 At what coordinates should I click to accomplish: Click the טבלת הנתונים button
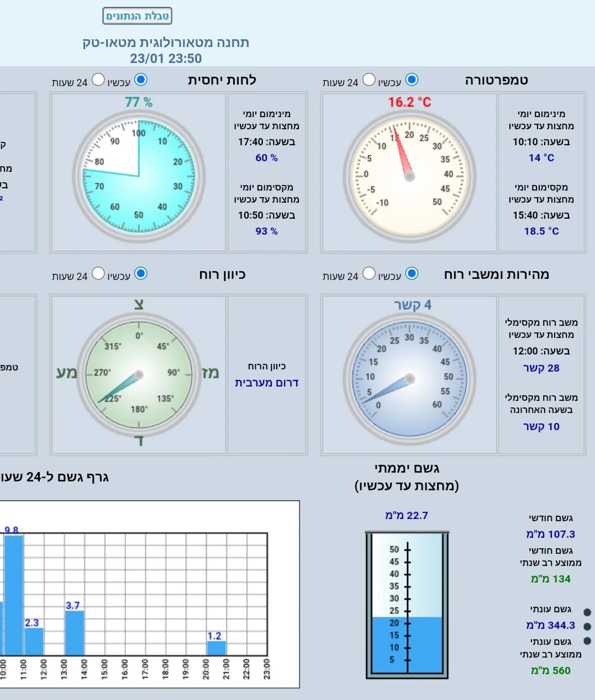coord(138,16)
